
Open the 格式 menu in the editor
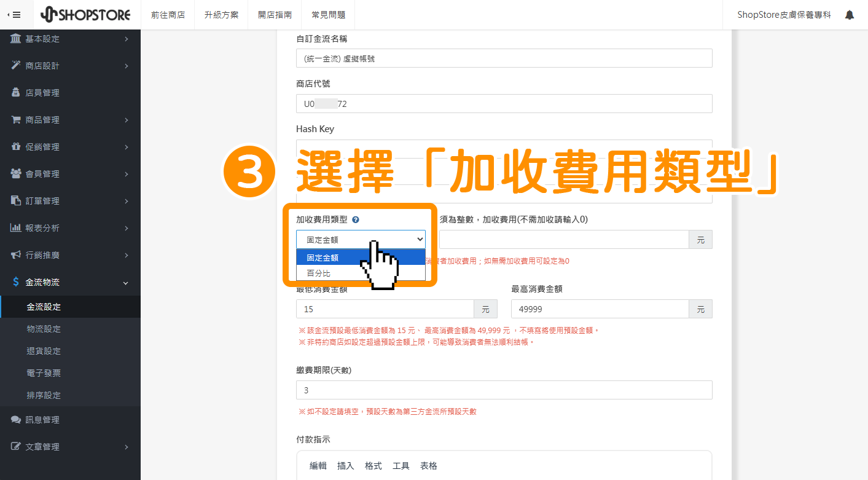click(372, 465)
